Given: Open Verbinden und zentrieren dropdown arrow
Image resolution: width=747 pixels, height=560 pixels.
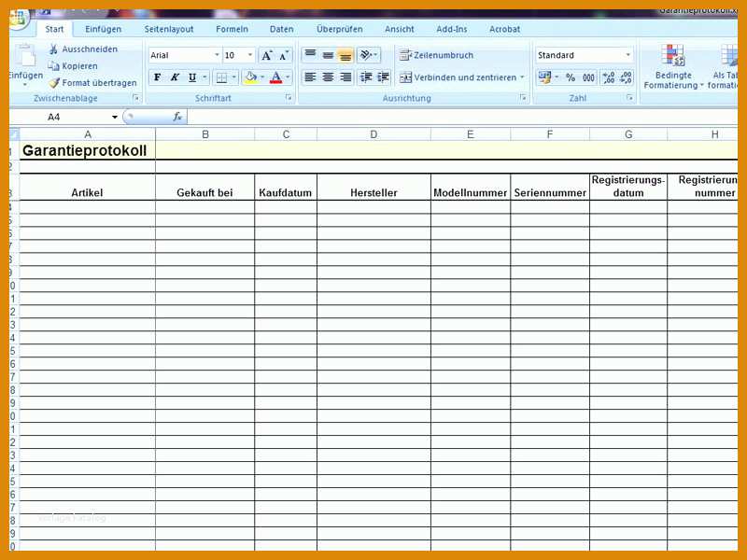Looking at the screenshot, I should 522,77.
